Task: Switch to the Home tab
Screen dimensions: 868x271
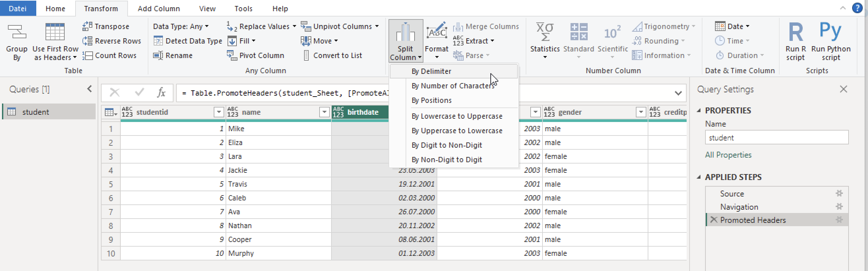Action: pyautogui.click(x=55, y=9)
